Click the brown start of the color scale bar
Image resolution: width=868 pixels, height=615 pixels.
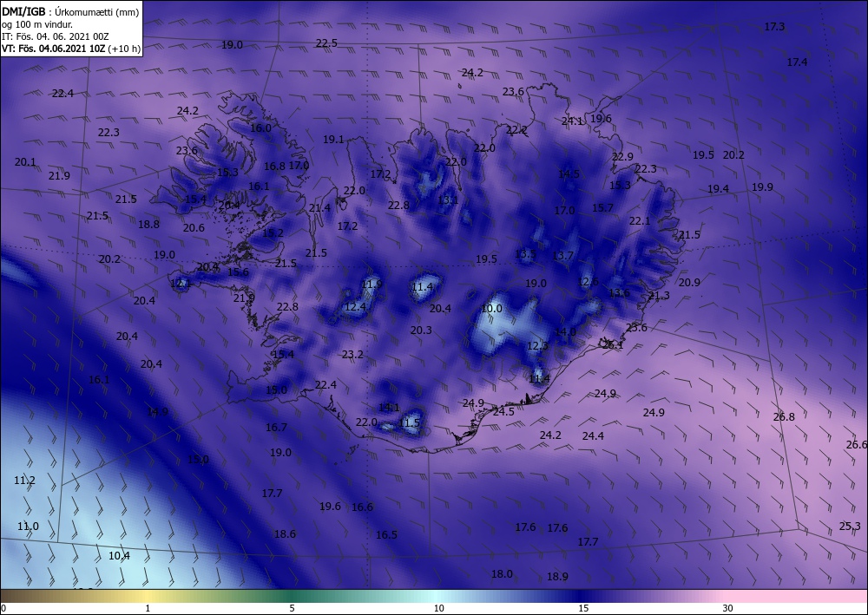click(23, 596)
